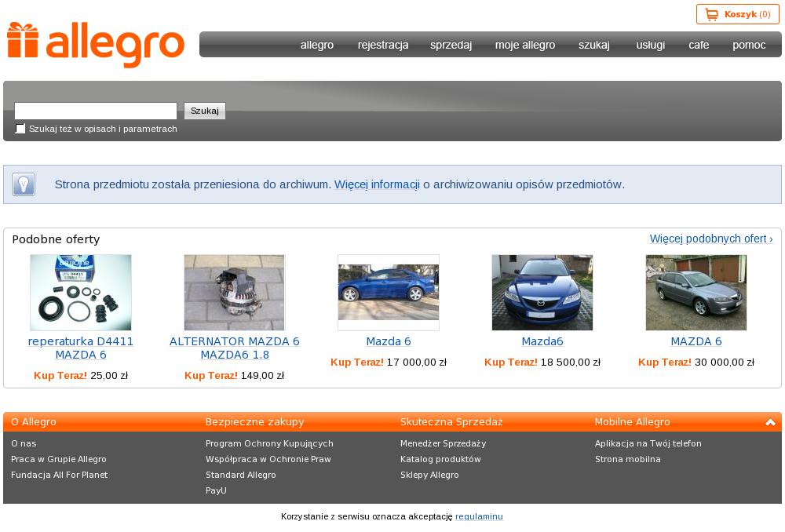
Task: Open the uppercase MAZDA 6 offer link
Action: click(696, 341)
